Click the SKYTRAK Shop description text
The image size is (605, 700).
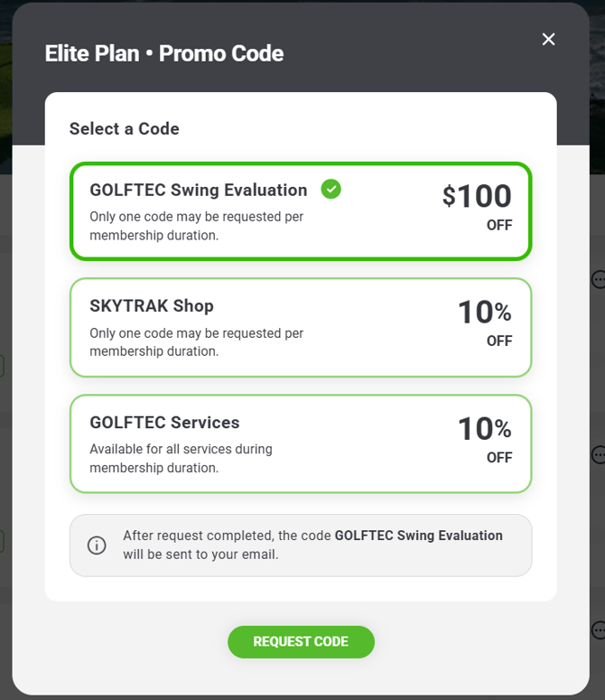[x=196, y=342]
